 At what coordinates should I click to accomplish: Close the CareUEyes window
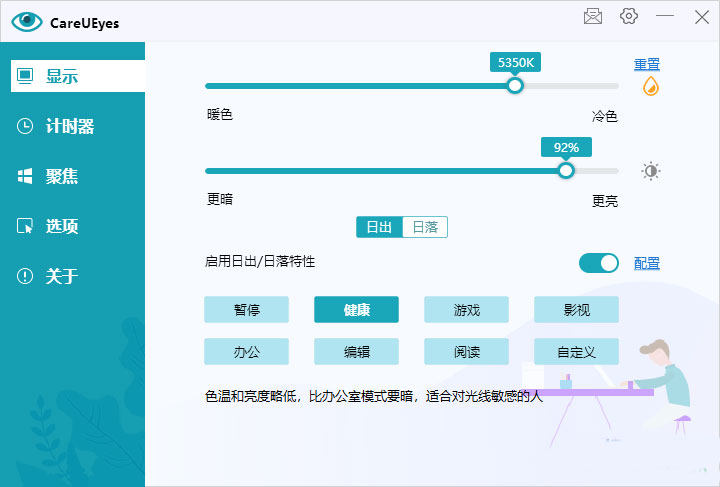click(x=702, y=17)
